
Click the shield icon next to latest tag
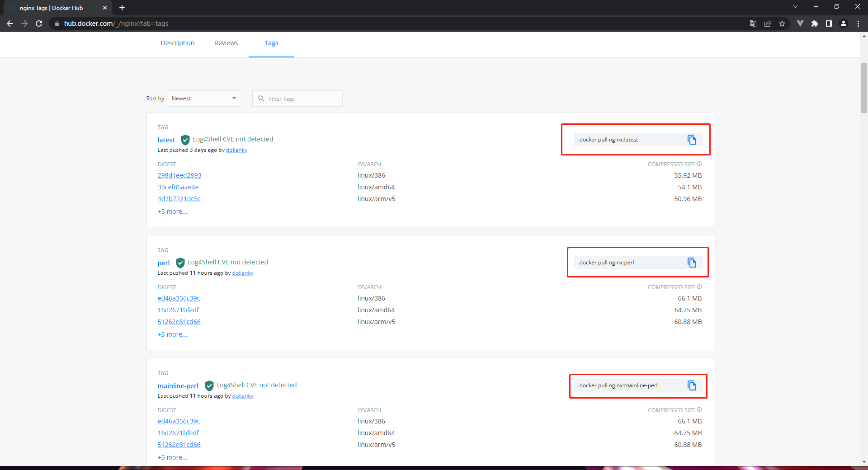185,140
